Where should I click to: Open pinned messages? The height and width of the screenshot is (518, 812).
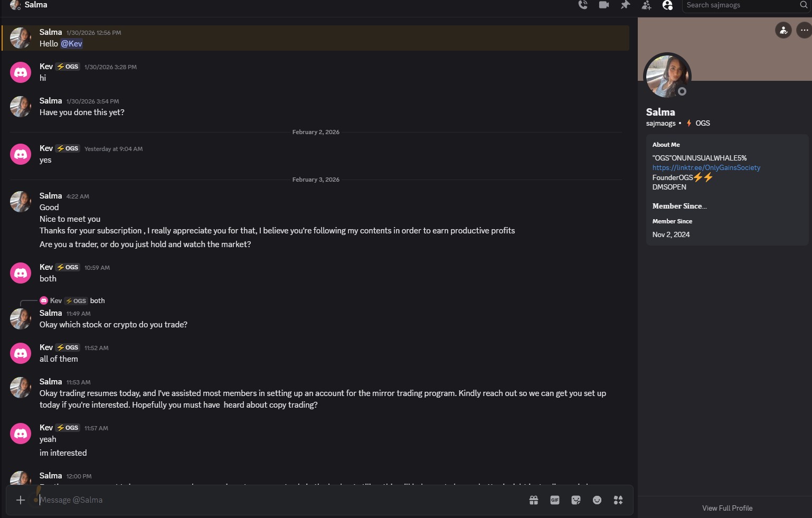(625, 5)
